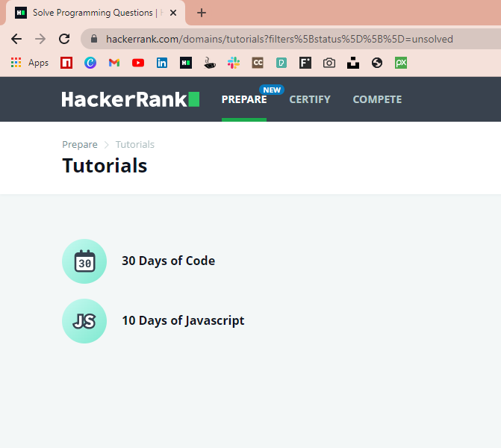Viewport: 501px width, 448px height.
Task: Open the Unsplash bookmark icon
Action: point(353,63)
